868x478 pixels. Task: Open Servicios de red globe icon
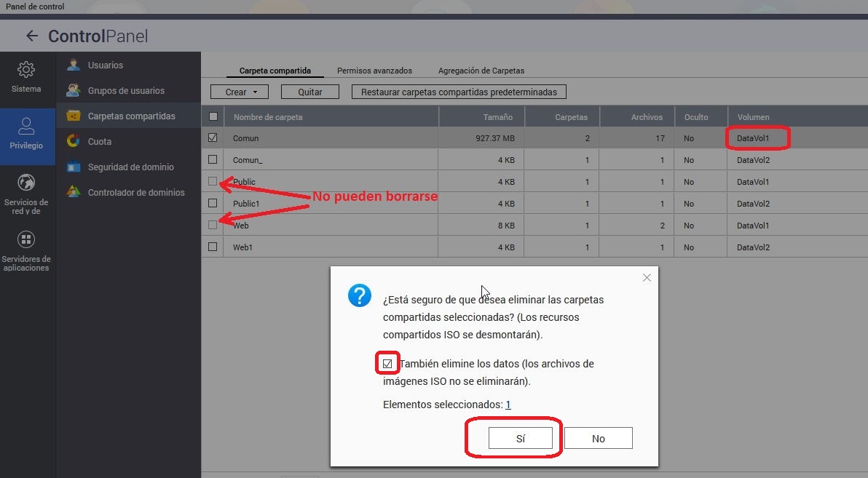[x=26, y=183]
